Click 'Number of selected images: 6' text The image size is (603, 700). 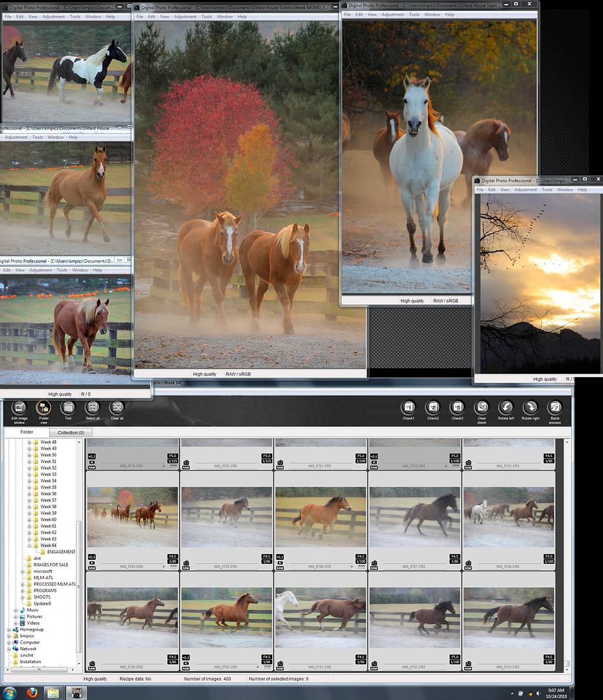coord(278,679)
